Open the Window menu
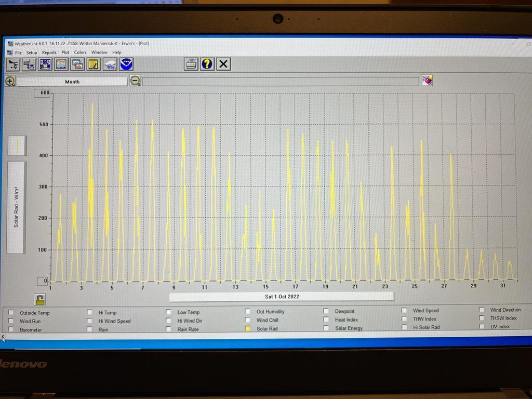Viewport: 532px width, 399px height. pyautogui.click(x=99, y=52)
